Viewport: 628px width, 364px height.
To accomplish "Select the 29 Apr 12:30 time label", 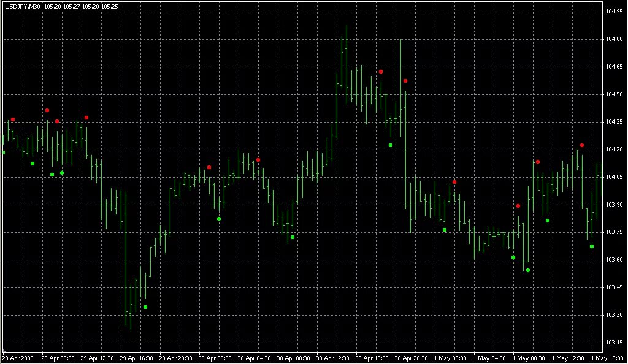I will click(x=97, y=358).
